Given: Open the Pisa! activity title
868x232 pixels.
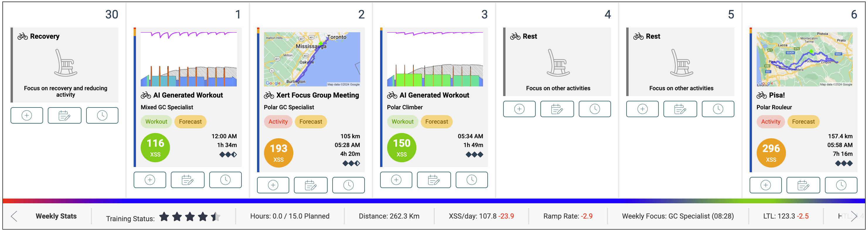Looking at the screenshot, I should coord(777,95).
